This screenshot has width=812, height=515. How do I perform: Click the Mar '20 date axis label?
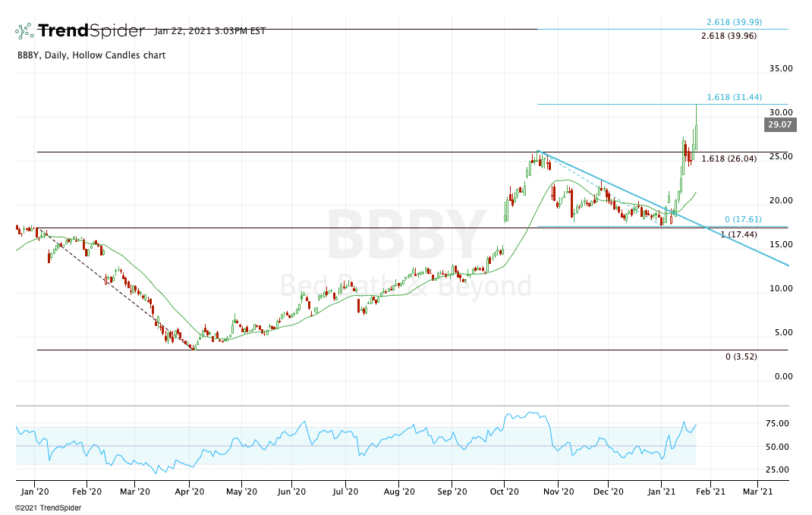134,491
